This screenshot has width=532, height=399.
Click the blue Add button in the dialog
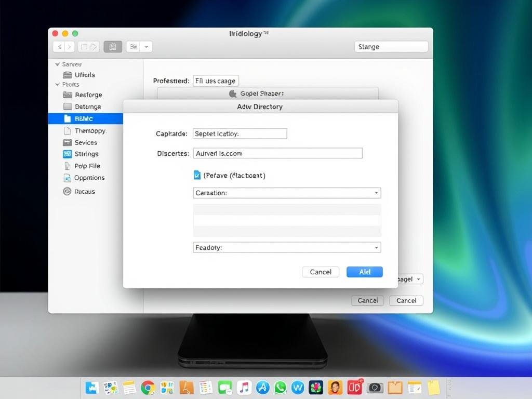pyautogui.click(x=364, y=272)
